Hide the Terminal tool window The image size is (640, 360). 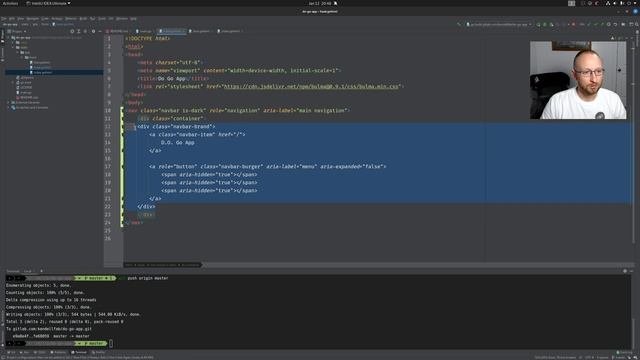coord(631,271)
